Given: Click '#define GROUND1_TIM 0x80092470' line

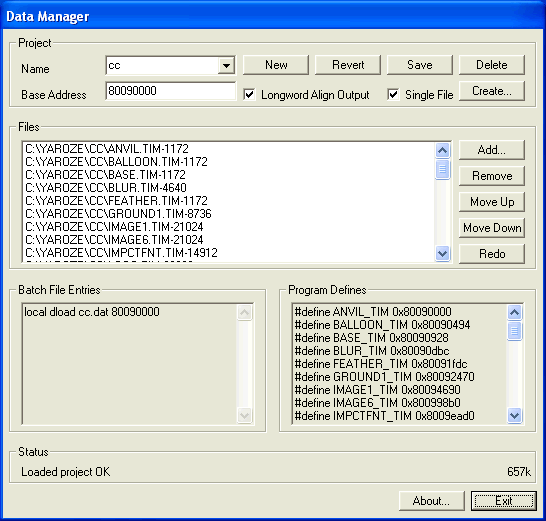Looking at the screenshot, I should pyautogui.click(x=384, y=377).
